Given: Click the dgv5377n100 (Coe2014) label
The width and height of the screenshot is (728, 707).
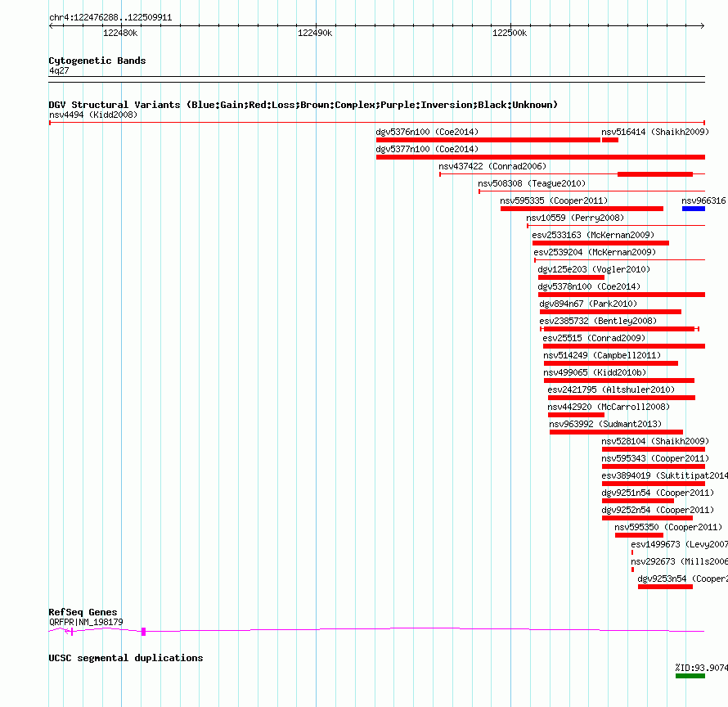Looking at the screenshot, I should [x=427, y=149].
